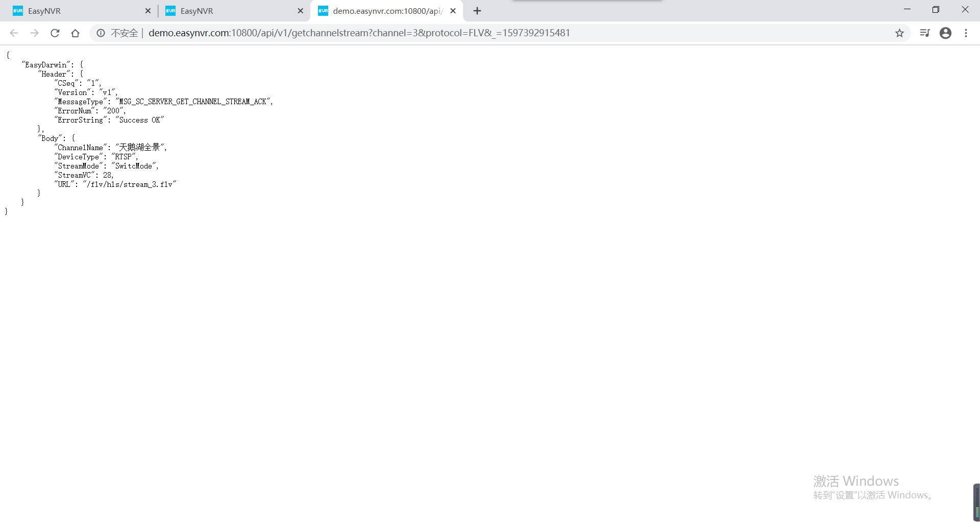Reload the current page
This screenshot has width=980, height=526.
55,33
